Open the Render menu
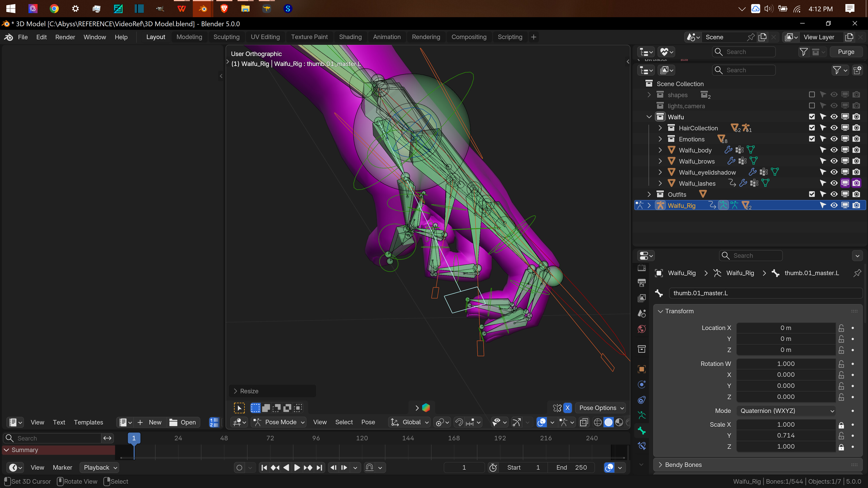The image size is (868, 488). click(65, 37)
